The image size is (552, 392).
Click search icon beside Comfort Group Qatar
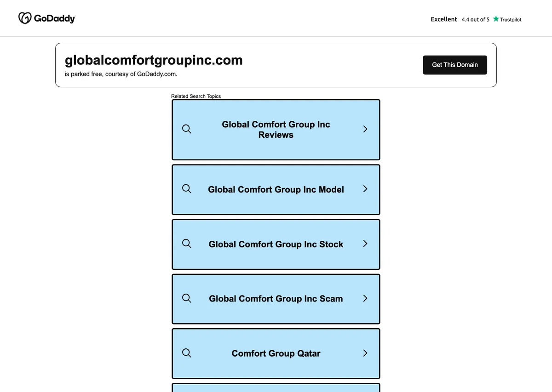(186, 353)
